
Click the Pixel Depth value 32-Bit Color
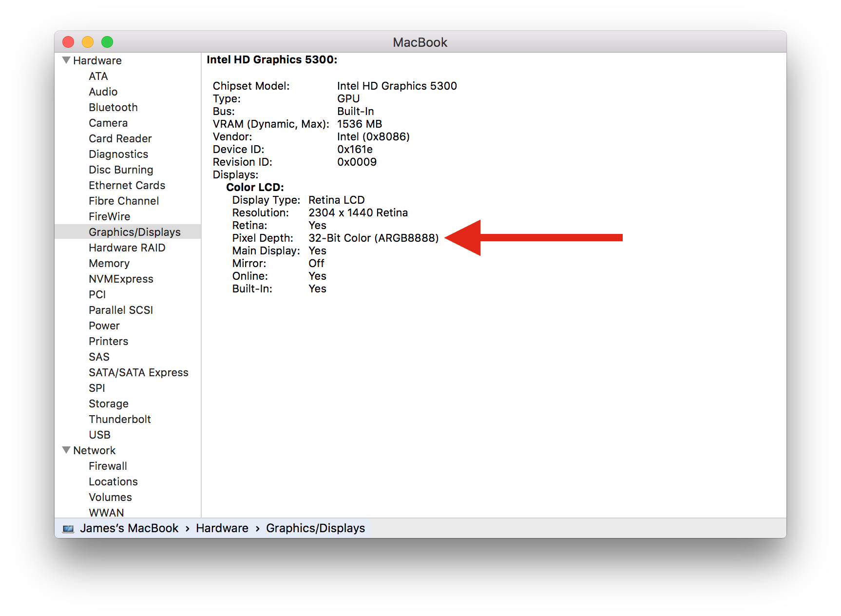click(374, 238)
